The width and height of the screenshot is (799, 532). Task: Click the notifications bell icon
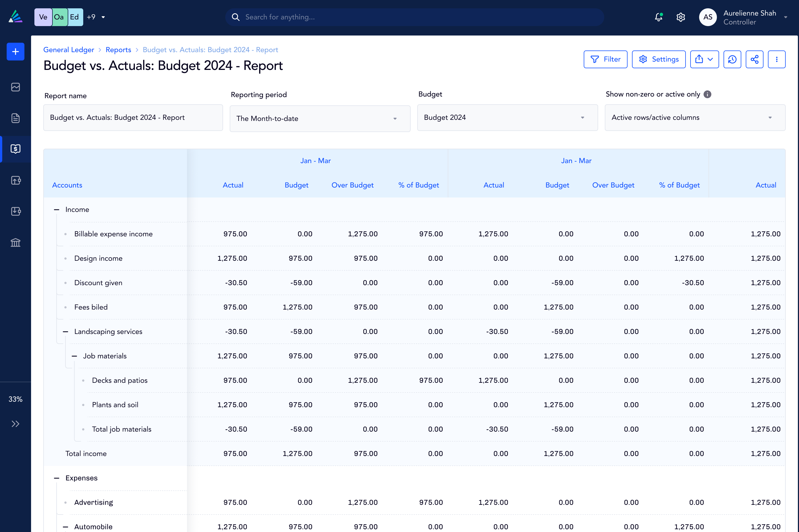[658, 17]
